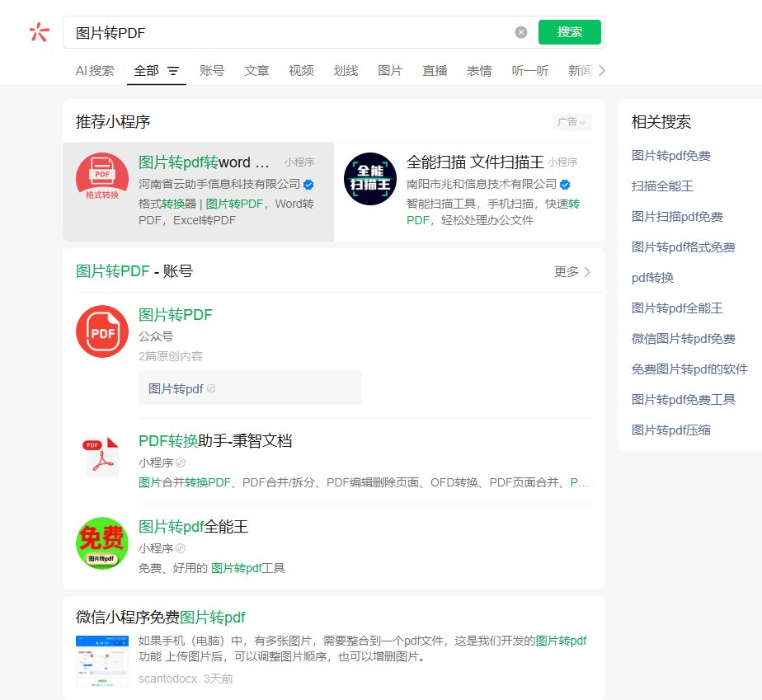Open the red PDF 格式转换 mini program icon
Image resolution: width=762 pixels, height=700 pixels.
tap(102, 179)
